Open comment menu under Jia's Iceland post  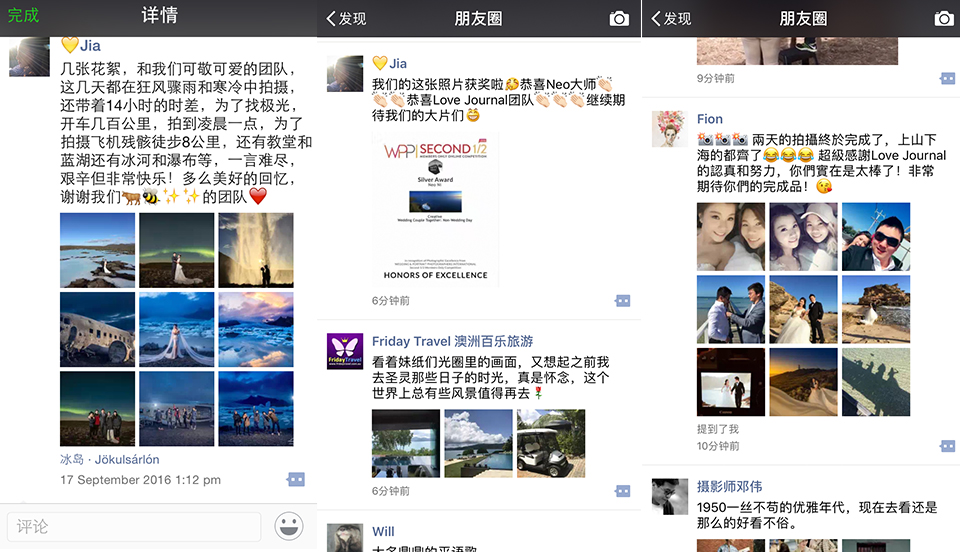click(x=296, y=479)
